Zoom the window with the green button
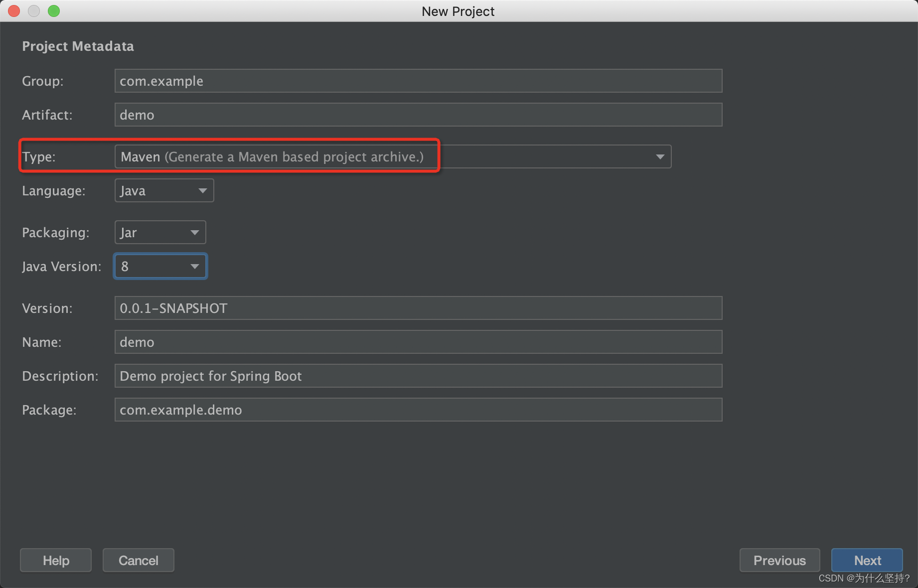918x588 pixels. pos(54,10)
